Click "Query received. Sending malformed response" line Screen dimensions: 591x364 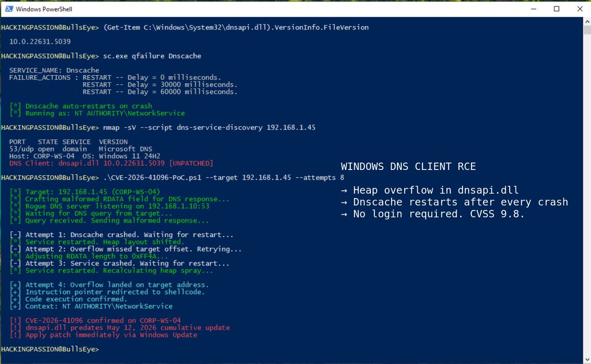(109, 220)
